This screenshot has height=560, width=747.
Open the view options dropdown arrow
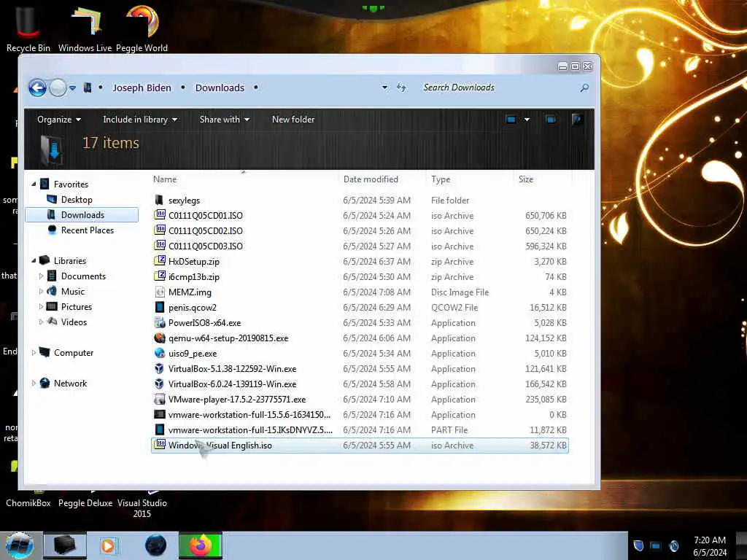click(x=527, y=120)
